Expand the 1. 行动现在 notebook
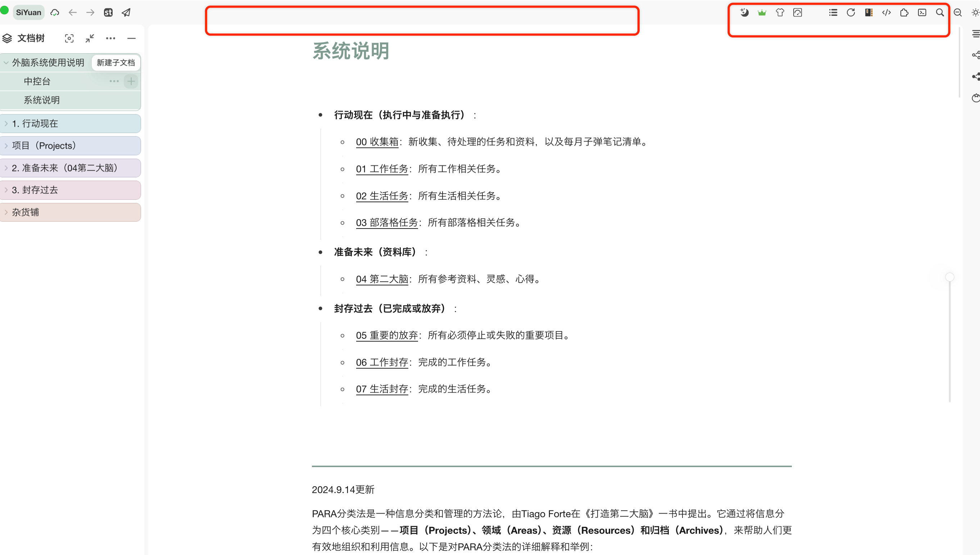Image resolution: width=980 pixels, height=555 pixels. pyautogui.click(x=6, y=123)
